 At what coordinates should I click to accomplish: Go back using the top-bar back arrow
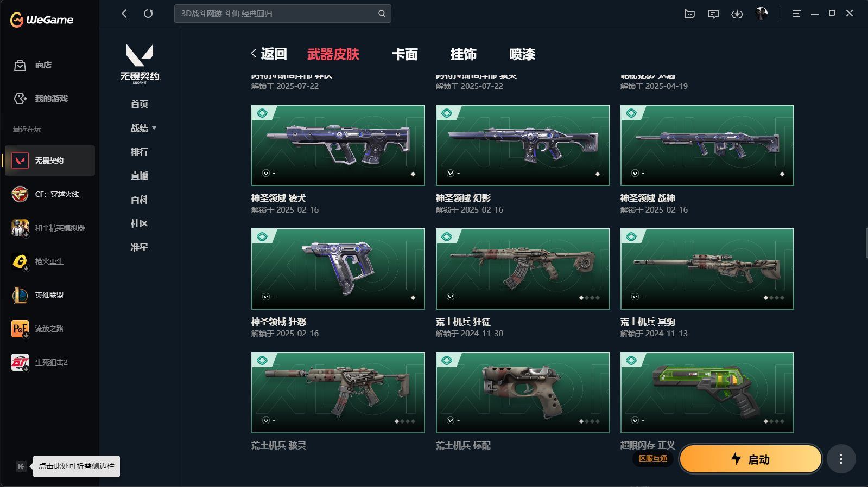coord(124,14)
